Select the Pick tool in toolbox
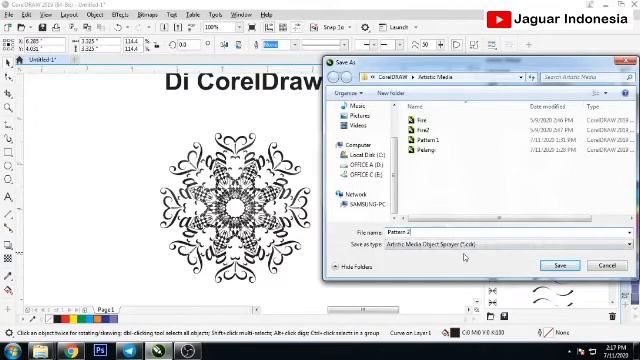This screenshot has width=640, height=360. (x=8, y=62)
